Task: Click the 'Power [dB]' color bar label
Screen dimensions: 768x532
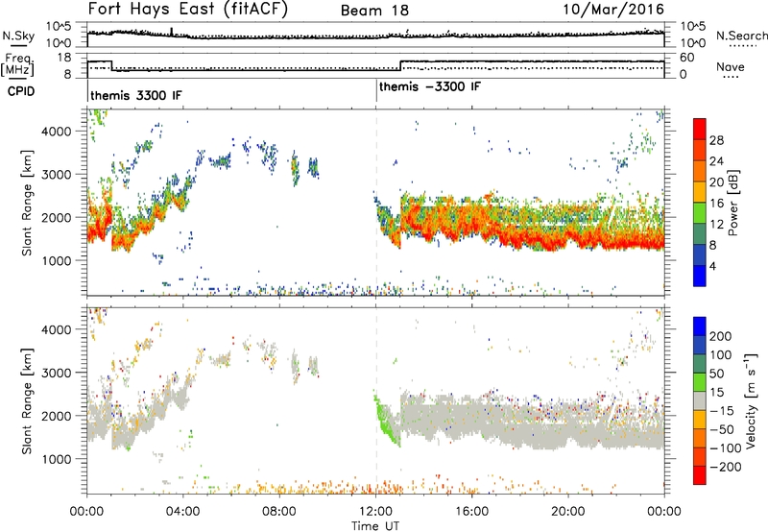Action: [x=733, y=203]
